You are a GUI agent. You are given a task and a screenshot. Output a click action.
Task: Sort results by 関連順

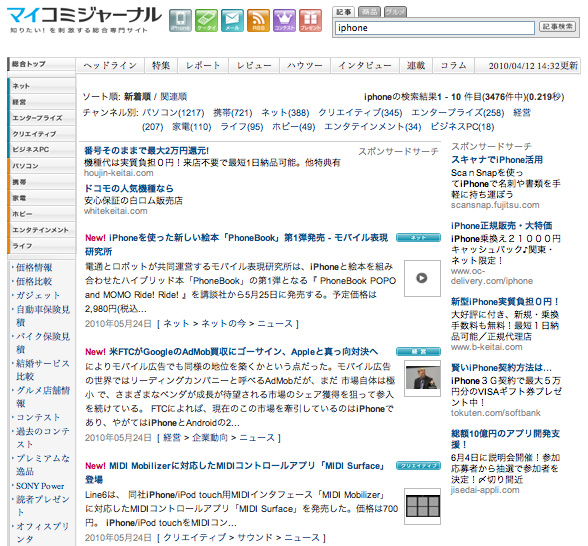pyautogui.click(x=174, y=97)
